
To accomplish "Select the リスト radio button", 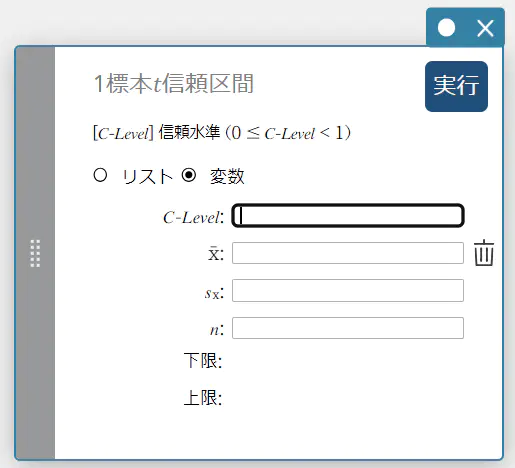I will click(100, 175).
